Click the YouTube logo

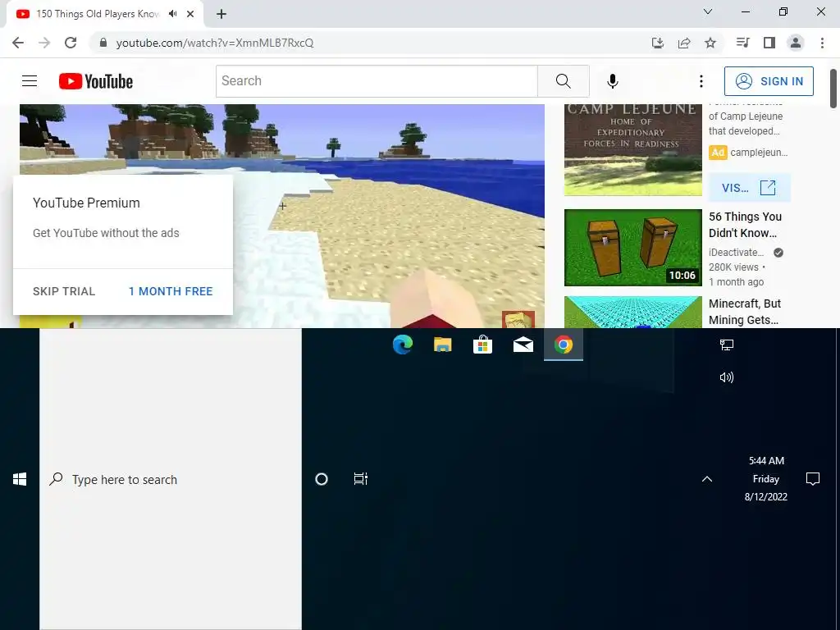tap(96, 81)
